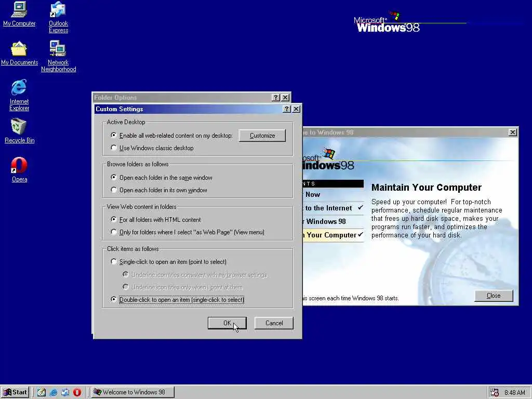Close the Custom Settings dialog with the X

pyautogui.click(x=296, y=109)
